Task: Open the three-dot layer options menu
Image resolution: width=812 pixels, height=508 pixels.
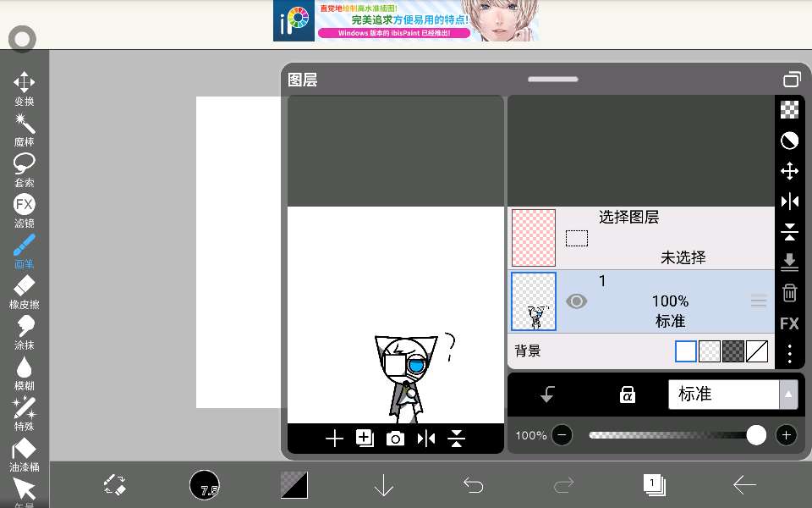Action: pyautogui.click(x=789, y=353)
